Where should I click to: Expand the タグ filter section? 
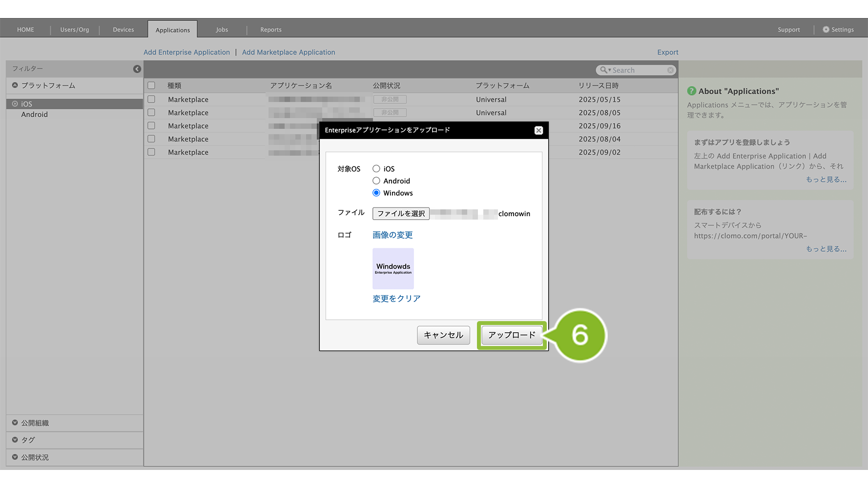point(15,440)
